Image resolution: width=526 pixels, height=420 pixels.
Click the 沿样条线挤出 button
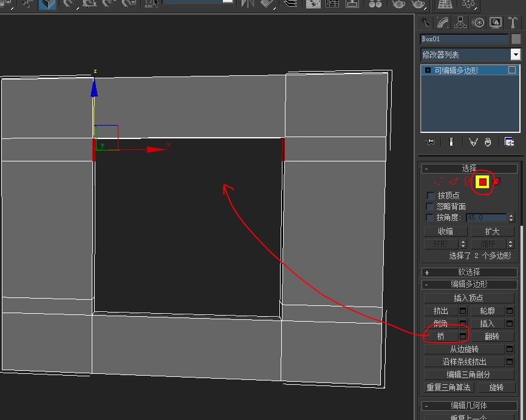(464, 362)
